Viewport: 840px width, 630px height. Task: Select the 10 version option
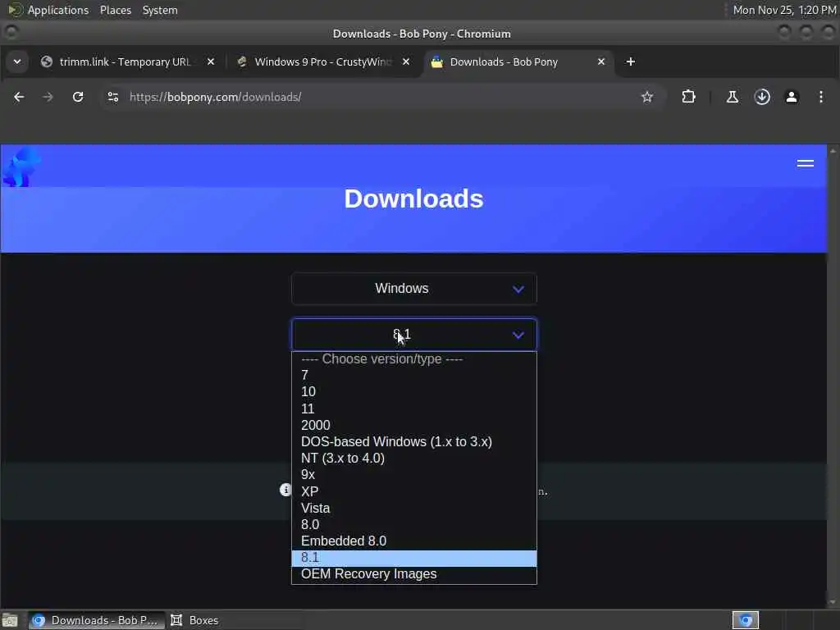pyautogui.click(x=413, y=391)
